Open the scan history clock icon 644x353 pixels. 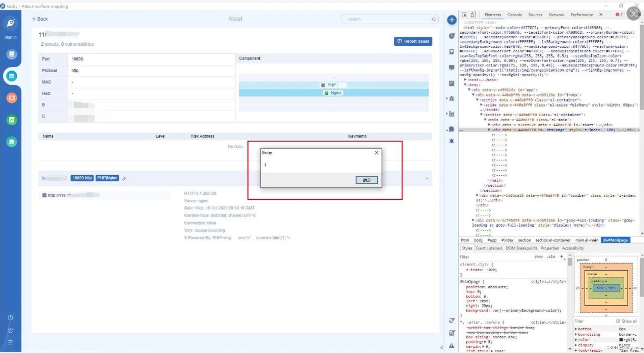pyautogui.click(x=452, y=36)
